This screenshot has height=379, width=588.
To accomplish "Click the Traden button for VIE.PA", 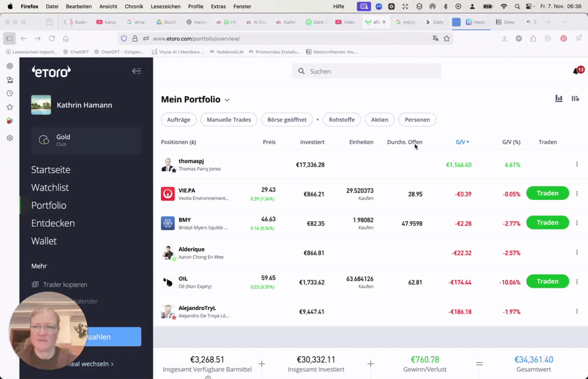I will pos(547,193).
